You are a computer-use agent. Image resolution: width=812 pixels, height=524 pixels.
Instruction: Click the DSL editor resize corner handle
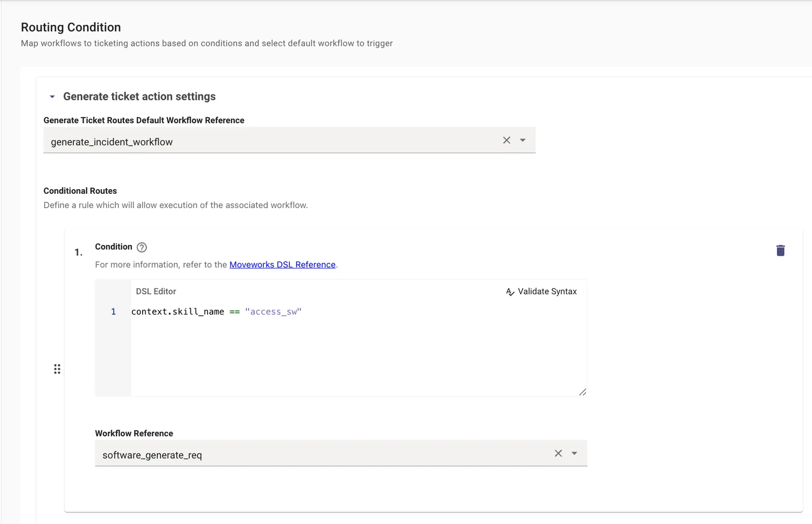click(x=583, y=392)
